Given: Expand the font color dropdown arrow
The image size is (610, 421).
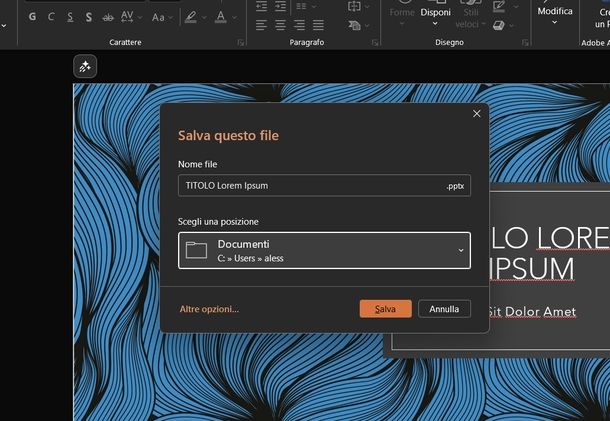Looking at the screenshot, I should (x=235, y=18).
